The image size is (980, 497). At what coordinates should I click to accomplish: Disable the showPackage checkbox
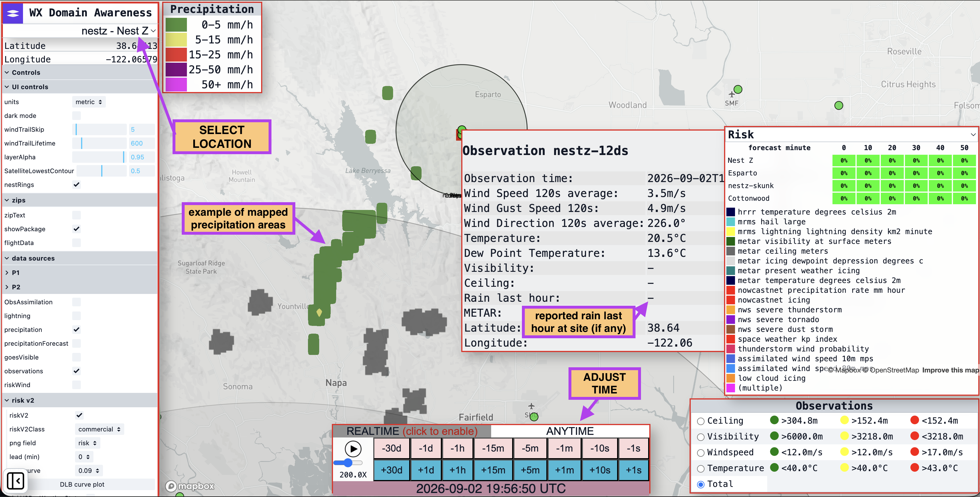tap(76, 229)
